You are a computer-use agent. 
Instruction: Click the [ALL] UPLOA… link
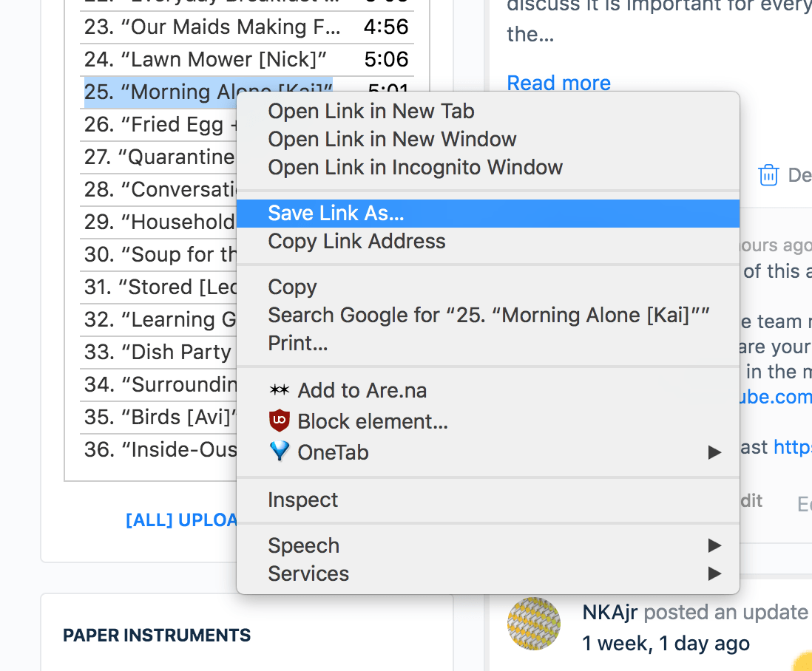click(x=181, y=520)
